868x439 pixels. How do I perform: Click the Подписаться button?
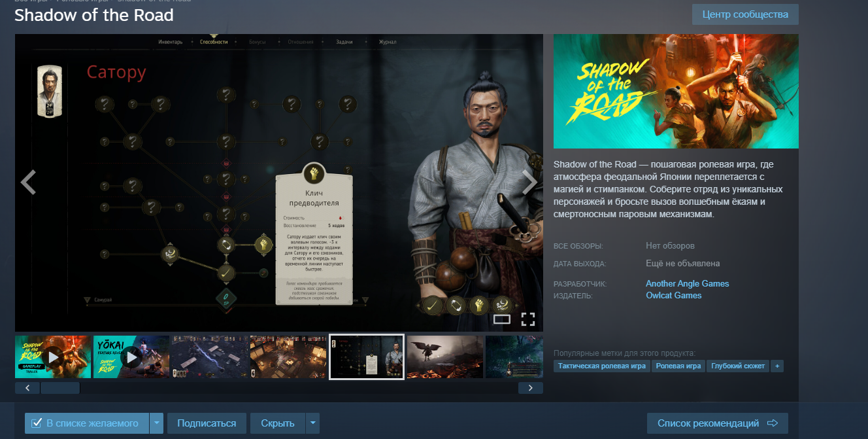[207, 423]
